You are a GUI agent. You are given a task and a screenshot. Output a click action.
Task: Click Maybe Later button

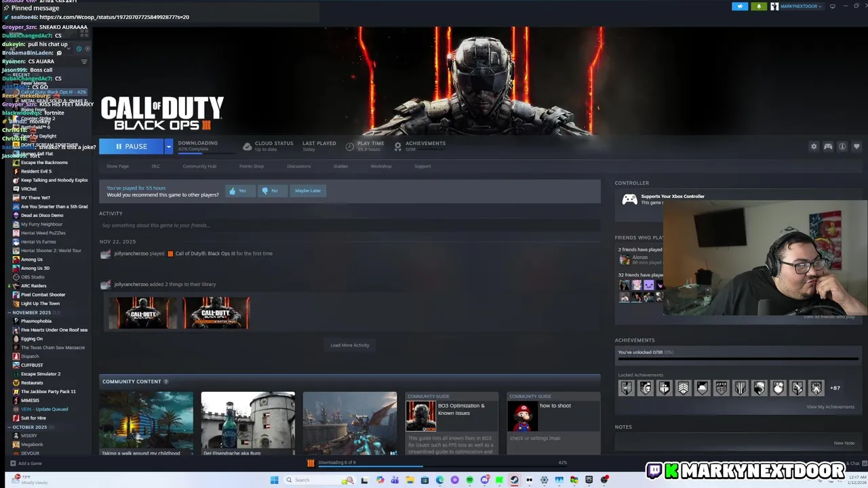coord(307,190)
